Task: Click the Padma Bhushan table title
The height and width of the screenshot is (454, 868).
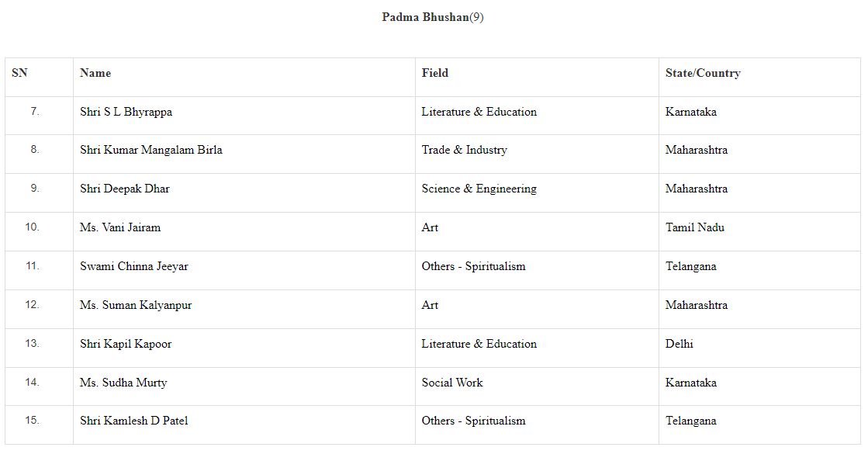Action: pos(432,17)
